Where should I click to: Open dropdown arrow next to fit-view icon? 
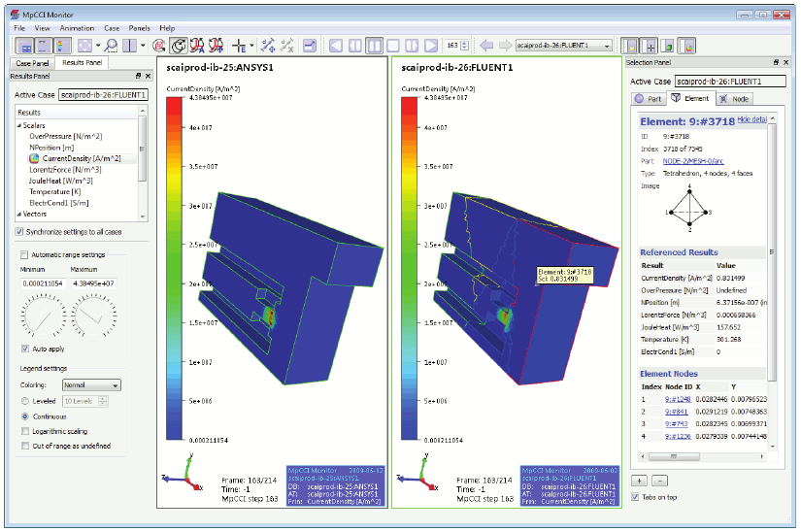click(97, 46)
